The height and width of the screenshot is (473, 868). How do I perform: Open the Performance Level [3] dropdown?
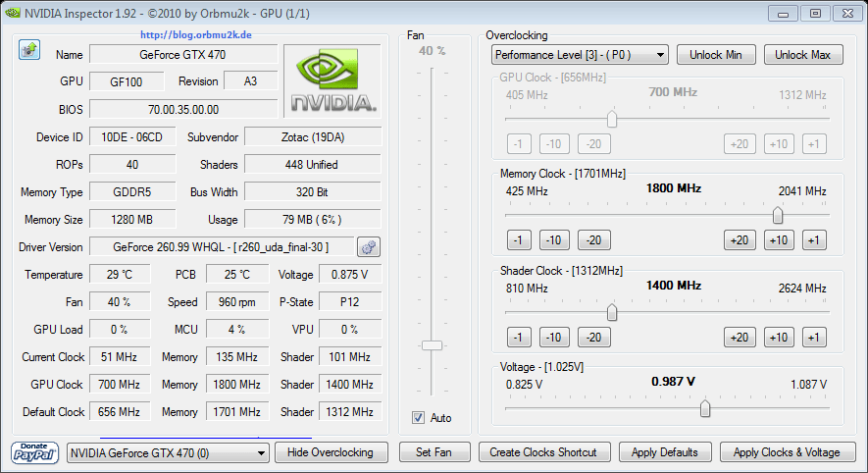(x=580, y=55)
